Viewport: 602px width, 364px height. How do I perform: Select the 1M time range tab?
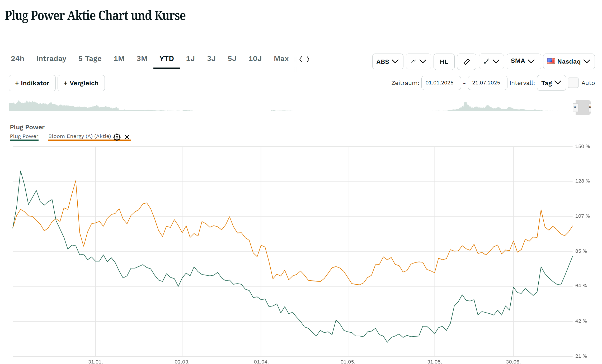pyautogui.click(x=119, y=59)
